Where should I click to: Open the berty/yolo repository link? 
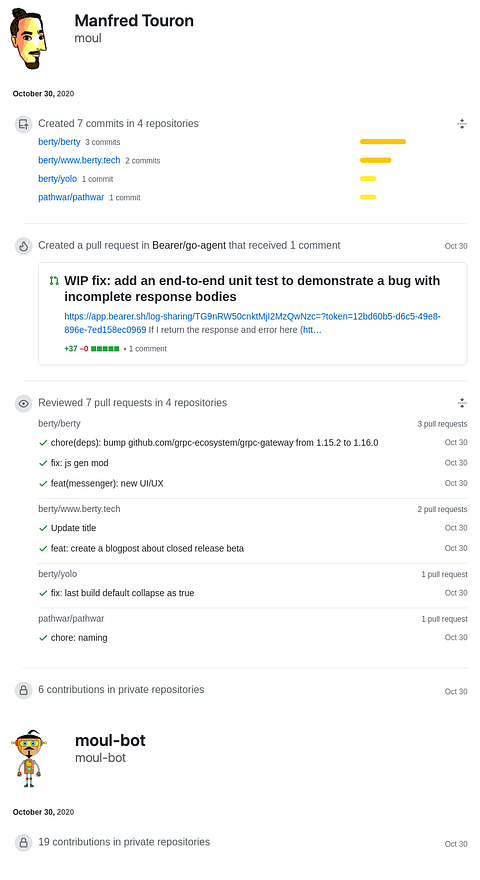click(57, 179)
